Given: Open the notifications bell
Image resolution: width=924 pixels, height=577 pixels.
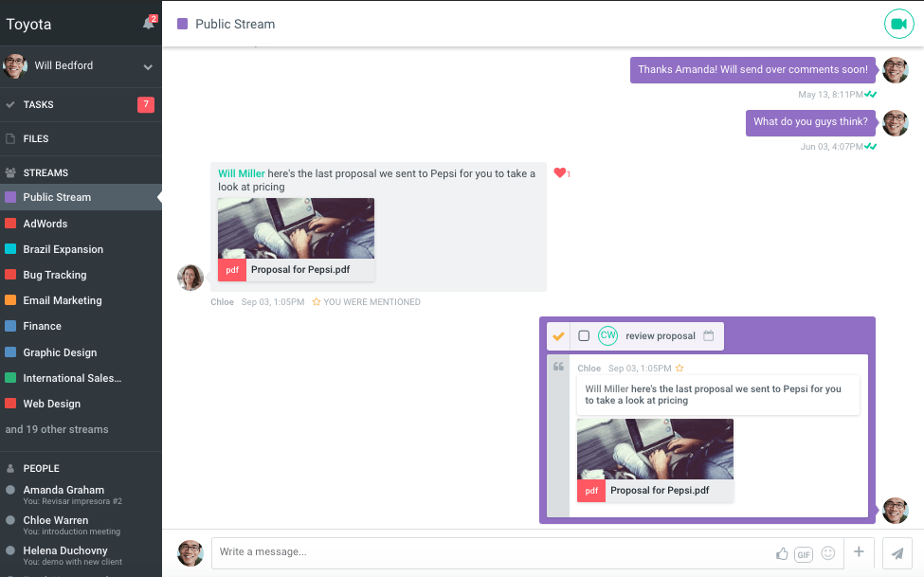Looking at the screenshot, I should click(x=148, y=24).
